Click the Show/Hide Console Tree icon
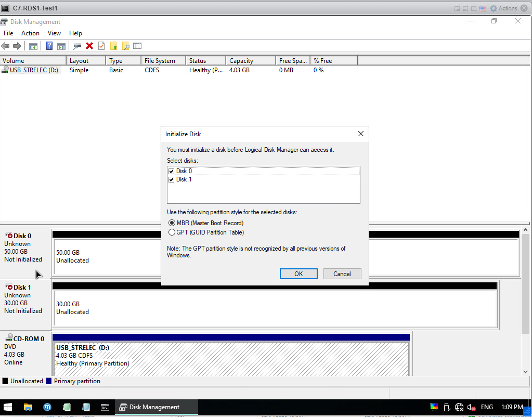The image size is (532, 417). [x=33, y=46]
